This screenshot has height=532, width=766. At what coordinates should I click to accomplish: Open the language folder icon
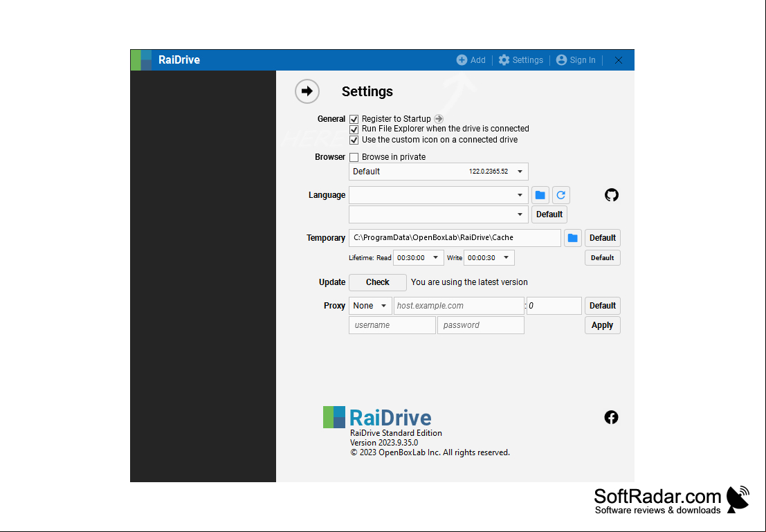click(540, 195)
